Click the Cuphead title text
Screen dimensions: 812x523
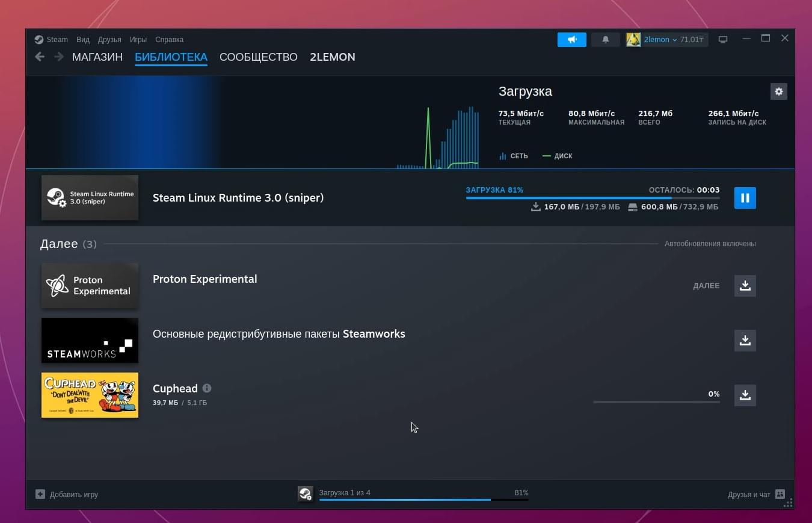[175, 388]
